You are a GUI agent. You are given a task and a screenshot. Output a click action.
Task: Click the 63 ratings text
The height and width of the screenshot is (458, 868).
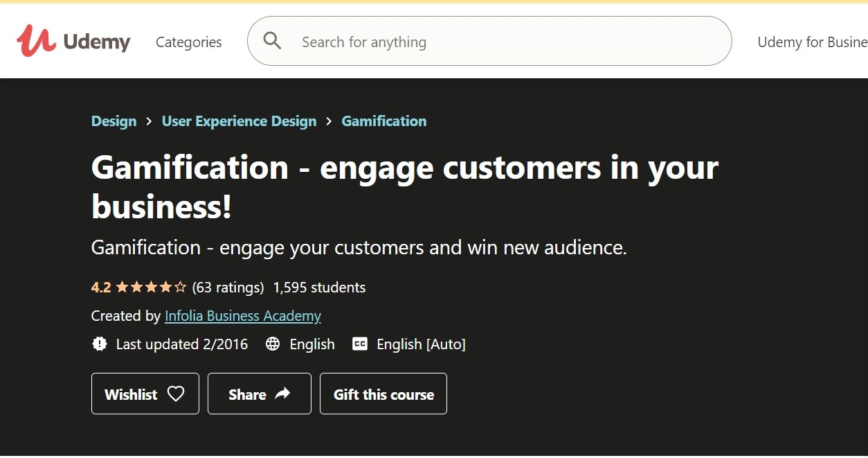[228, 288]
